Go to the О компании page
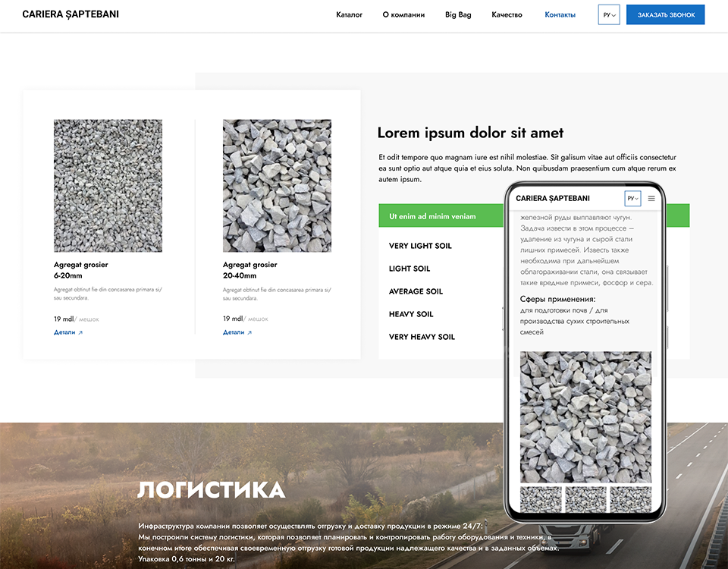Viewport: 728px width, 569px height. pyautogui.click(x=403, y=15)
